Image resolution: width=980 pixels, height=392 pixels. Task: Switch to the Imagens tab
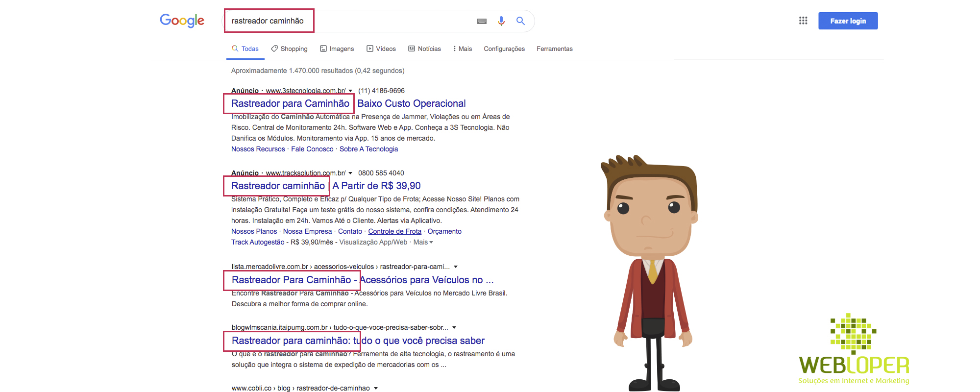coord(337,49)
